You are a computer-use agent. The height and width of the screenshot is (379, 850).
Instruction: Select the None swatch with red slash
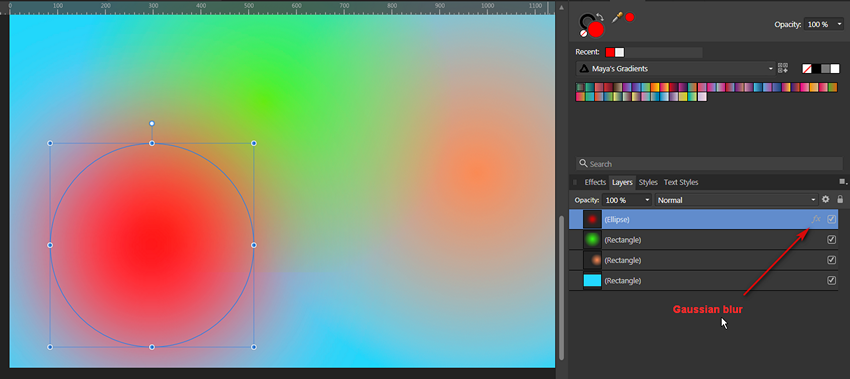click(807, 68)
